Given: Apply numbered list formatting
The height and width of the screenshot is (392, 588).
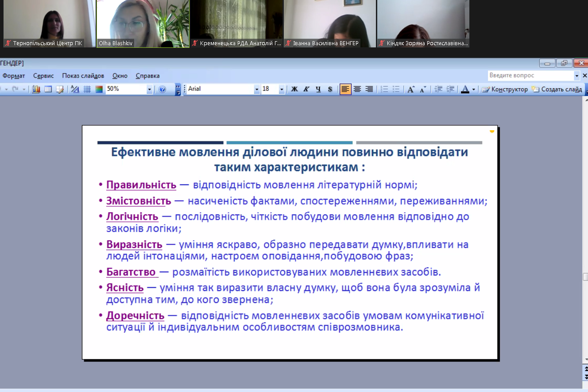Looking at the screenshot, I should (x=384, y=89).
